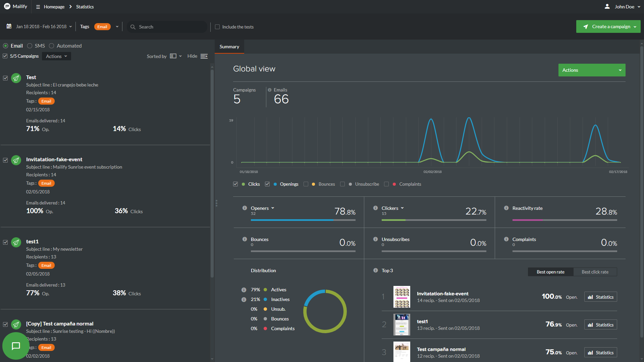Image resolution: width=644 pixels, height=362 pixels.
Task: Expand the Tags filter dropdown arrow
Action: coord(117,26)
